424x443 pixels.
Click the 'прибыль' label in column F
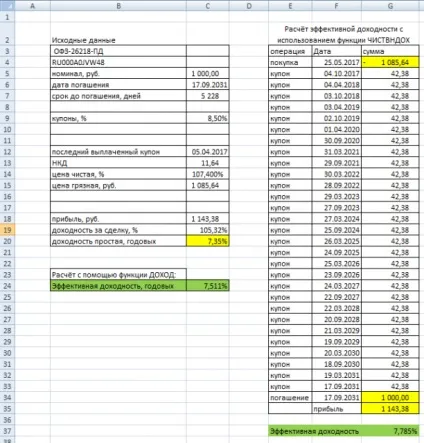[336, 409]
